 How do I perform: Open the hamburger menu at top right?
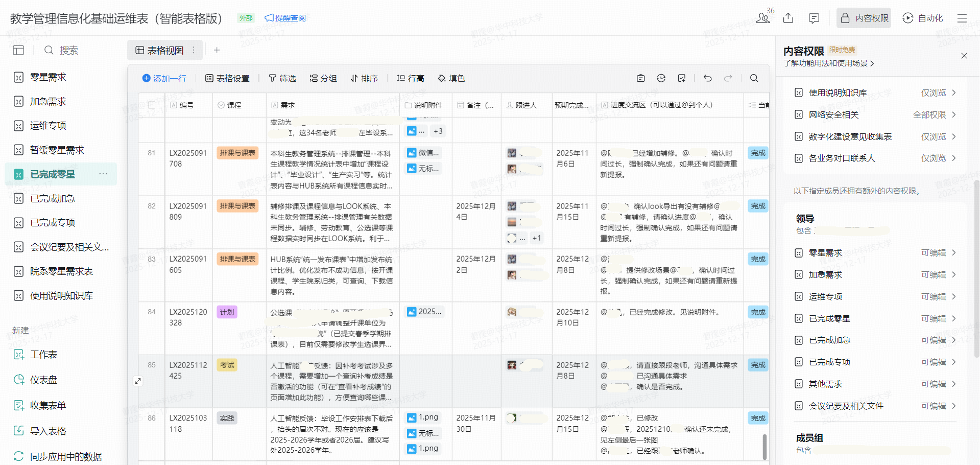962,18
